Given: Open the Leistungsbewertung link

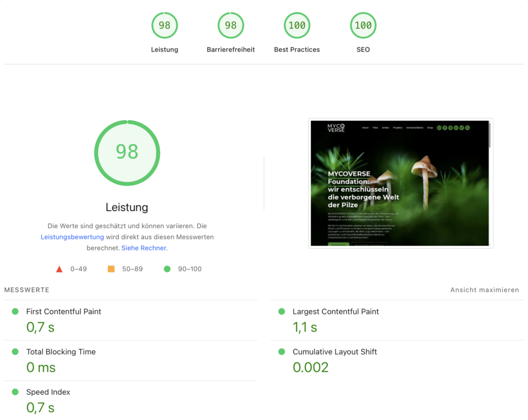Looking at the screenshot, I should [72, 237].
